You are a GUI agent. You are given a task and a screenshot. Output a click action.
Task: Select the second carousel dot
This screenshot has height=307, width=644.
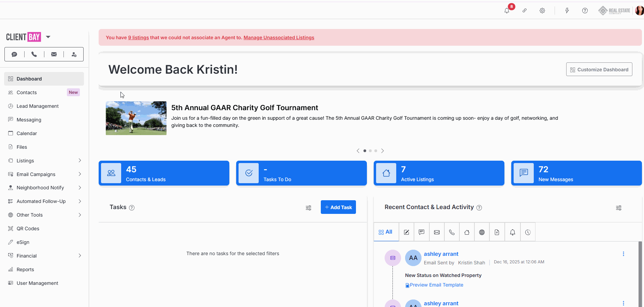click(x=370, y=151)
